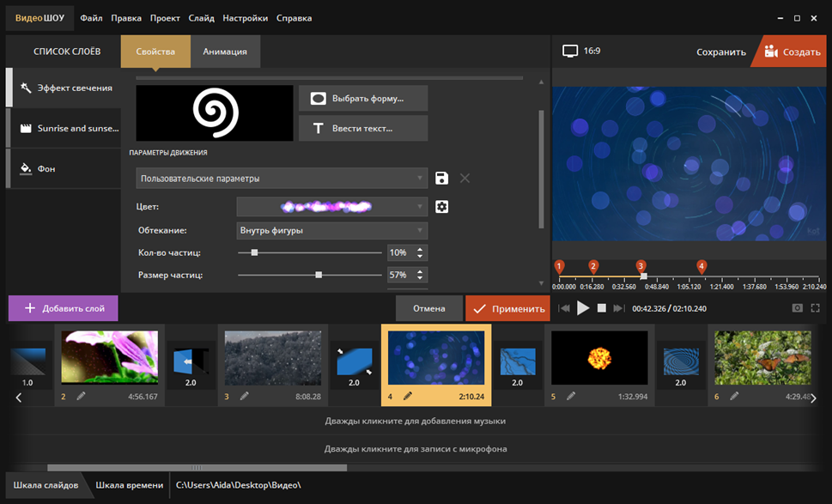Switch to Шкала времени view

click(129, 485)
